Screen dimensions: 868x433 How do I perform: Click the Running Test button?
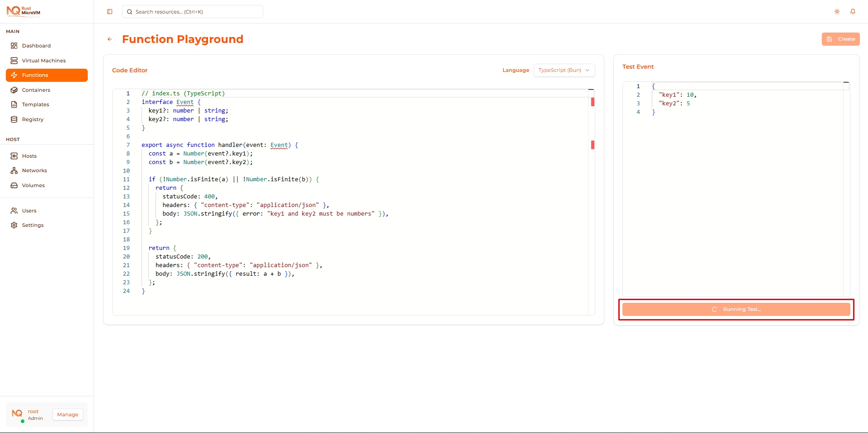[736, 310]
